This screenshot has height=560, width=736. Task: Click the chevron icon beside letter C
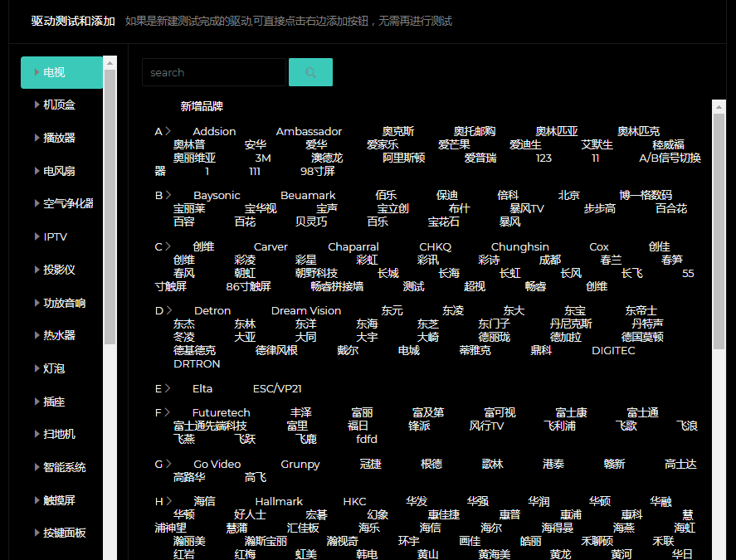click(168, 246)
